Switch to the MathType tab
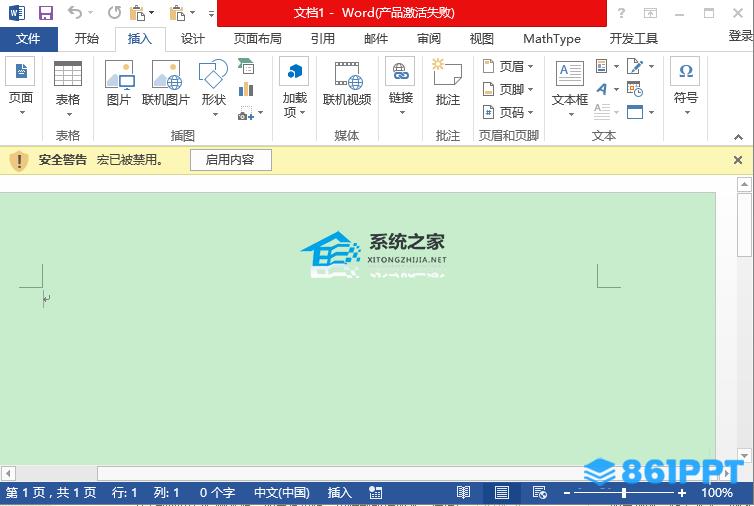 [x=552, y=39]
